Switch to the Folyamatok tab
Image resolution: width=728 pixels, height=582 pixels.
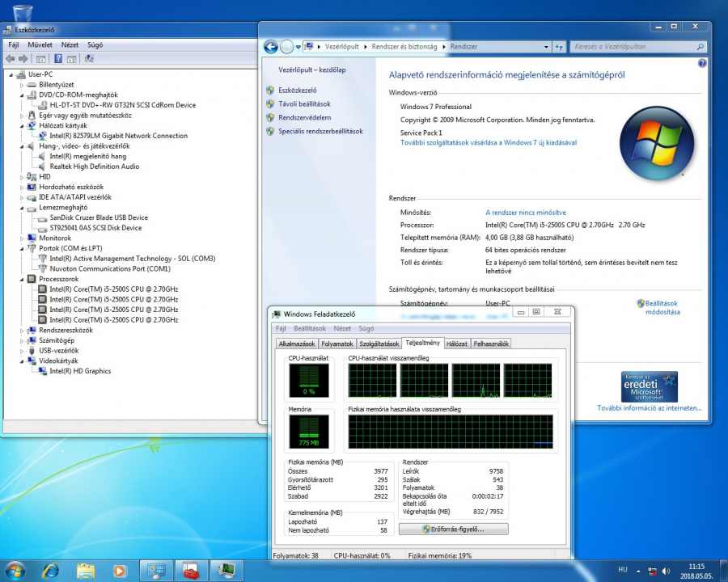(x=336, y=344)
